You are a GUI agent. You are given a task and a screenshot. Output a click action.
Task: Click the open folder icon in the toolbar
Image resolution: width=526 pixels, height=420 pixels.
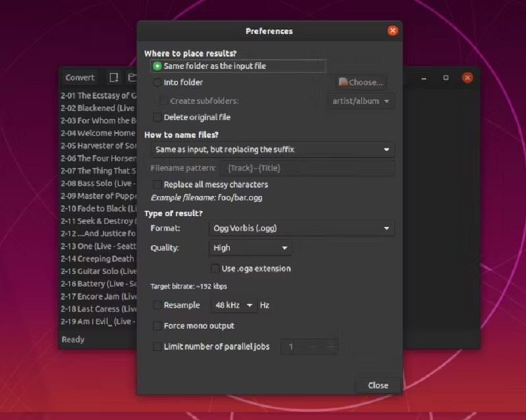coord(131,78)
